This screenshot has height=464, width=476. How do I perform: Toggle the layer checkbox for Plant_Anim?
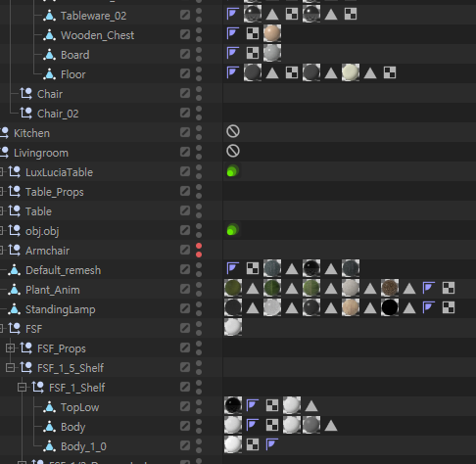coord(185,289)
